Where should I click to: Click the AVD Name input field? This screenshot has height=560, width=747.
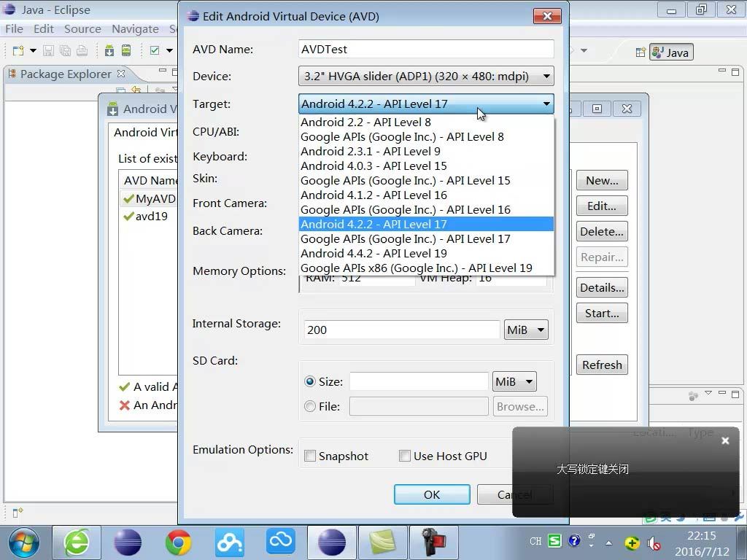[x=426, y=49]
